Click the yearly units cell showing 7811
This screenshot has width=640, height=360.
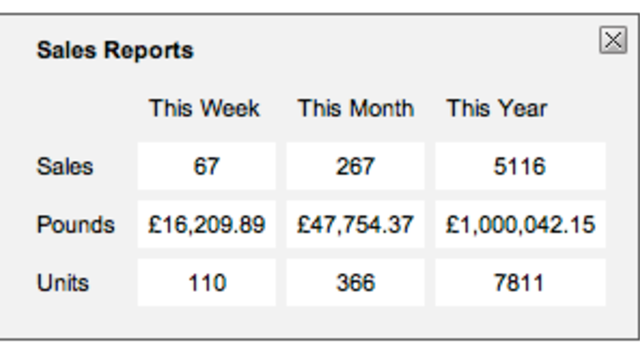click(520, 282)
